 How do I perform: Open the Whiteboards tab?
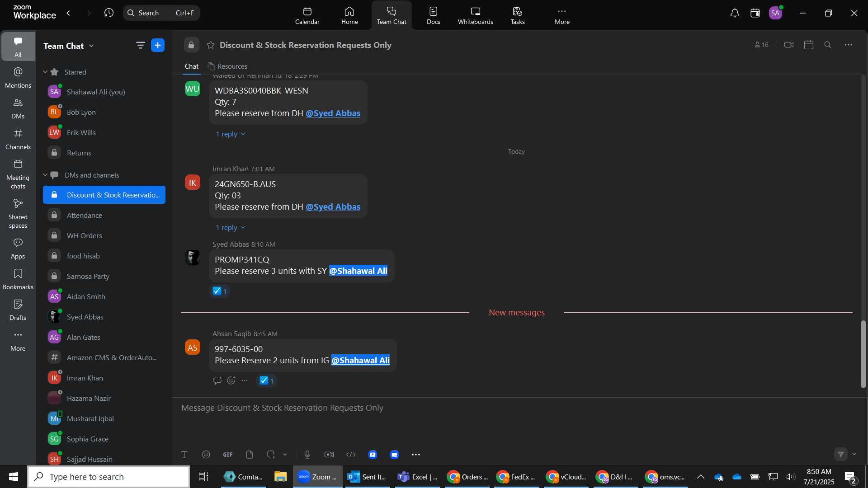point(475,15)
